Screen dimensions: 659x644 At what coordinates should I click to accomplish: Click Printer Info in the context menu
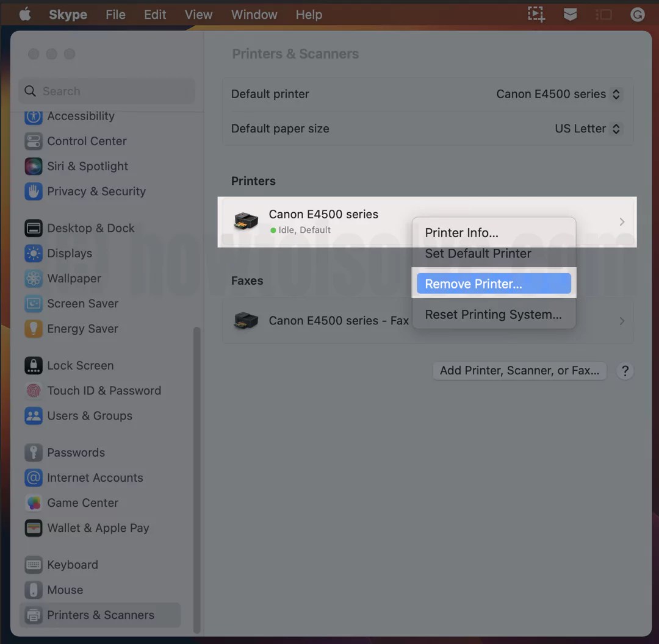pyautogui.click(x=461, y=232)
